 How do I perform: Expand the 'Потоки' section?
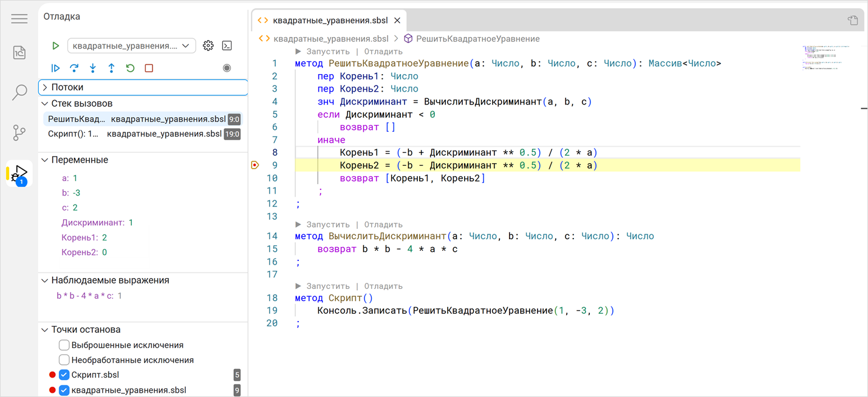tap(143, 87)
